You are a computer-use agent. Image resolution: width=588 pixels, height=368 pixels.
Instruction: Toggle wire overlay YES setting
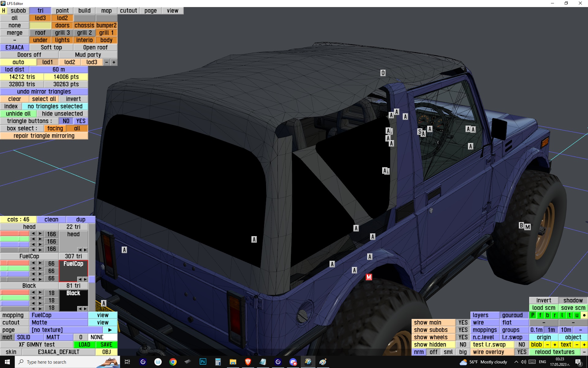pos(522,352)
